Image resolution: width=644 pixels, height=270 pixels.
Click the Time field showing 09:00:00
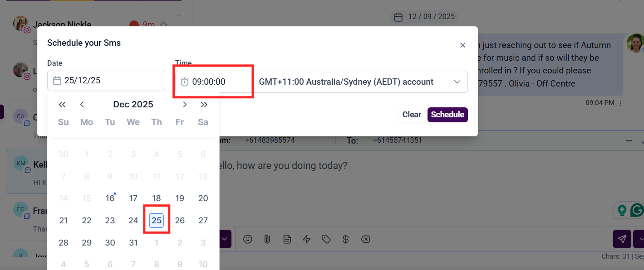point(214,82)
